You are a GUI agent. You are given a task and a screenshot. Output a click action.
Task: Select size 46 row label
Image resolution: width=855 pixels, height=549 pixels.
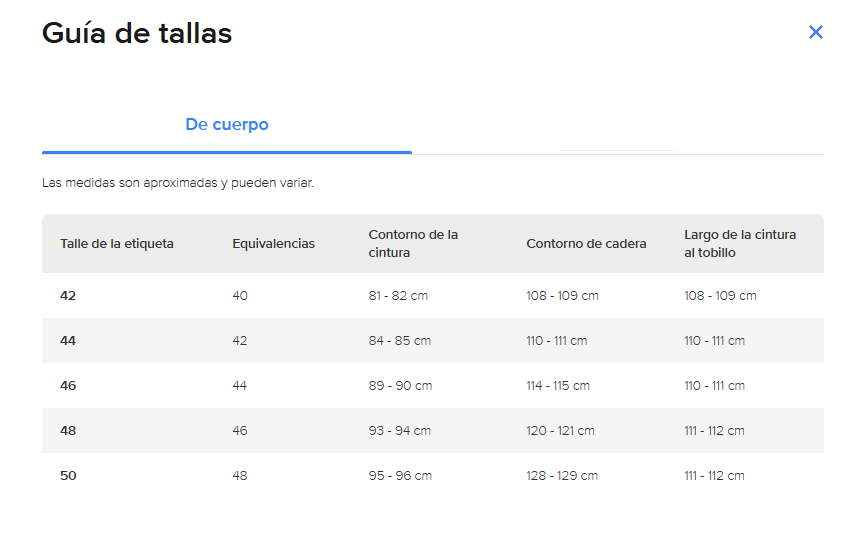coord(68,386)
